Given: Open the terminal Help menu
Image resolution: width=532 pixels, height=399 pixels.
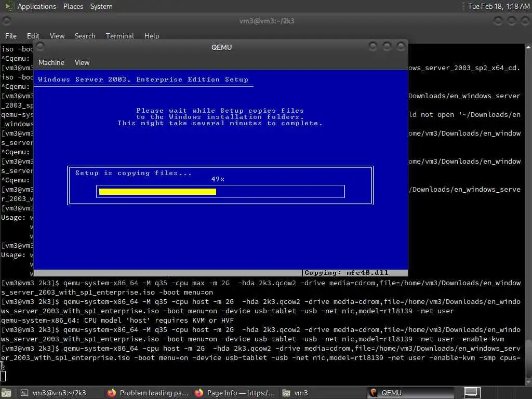Looking at the screenshot, I should [x=152, y=36].
